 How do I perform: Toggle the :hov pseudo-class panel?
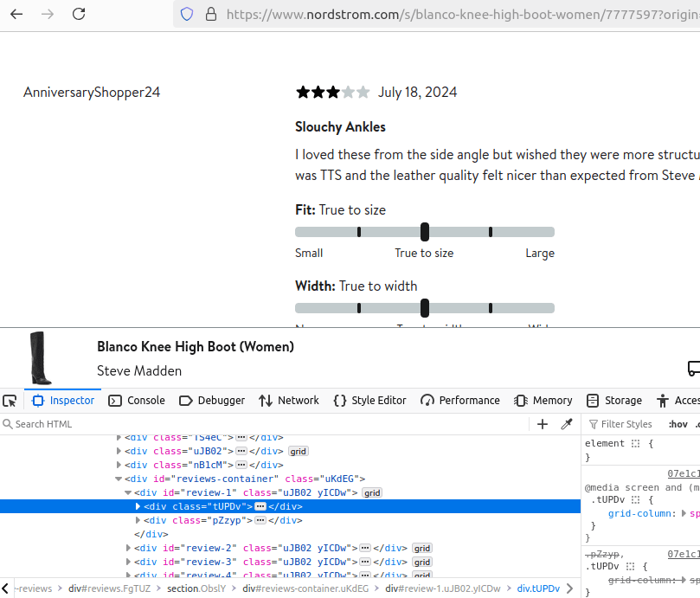tap(678, 424)
